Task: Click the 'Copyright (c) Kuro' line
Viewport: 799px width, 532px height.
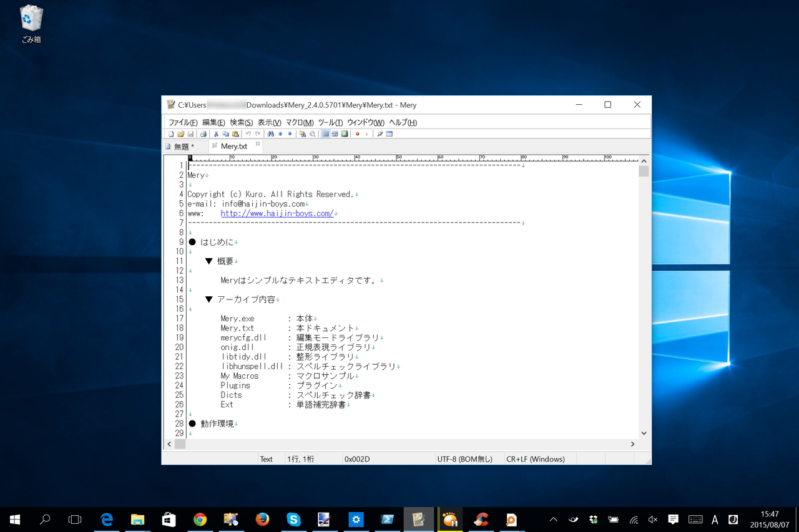Action: coord(270,195)
